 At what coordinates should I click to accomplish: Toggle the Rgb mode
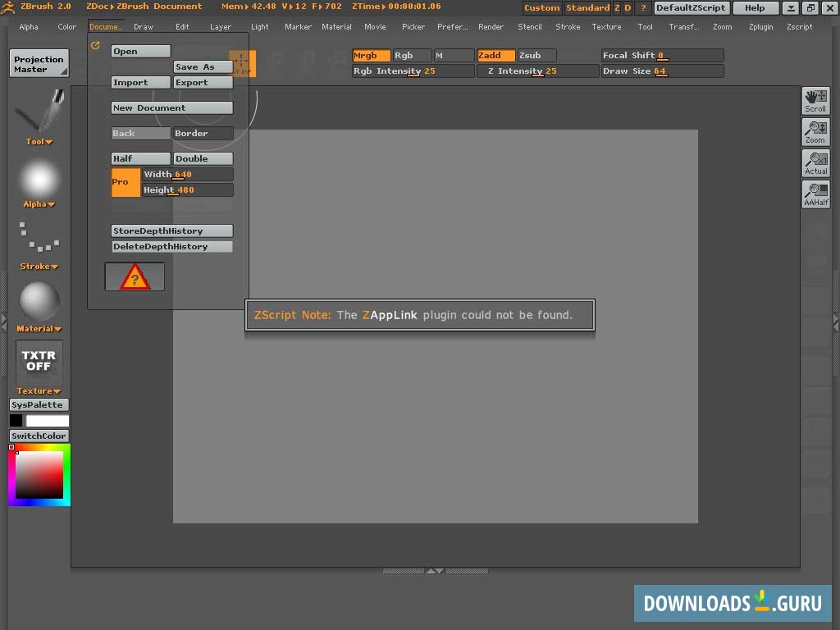pyautogui.click(x=412, y=55)
